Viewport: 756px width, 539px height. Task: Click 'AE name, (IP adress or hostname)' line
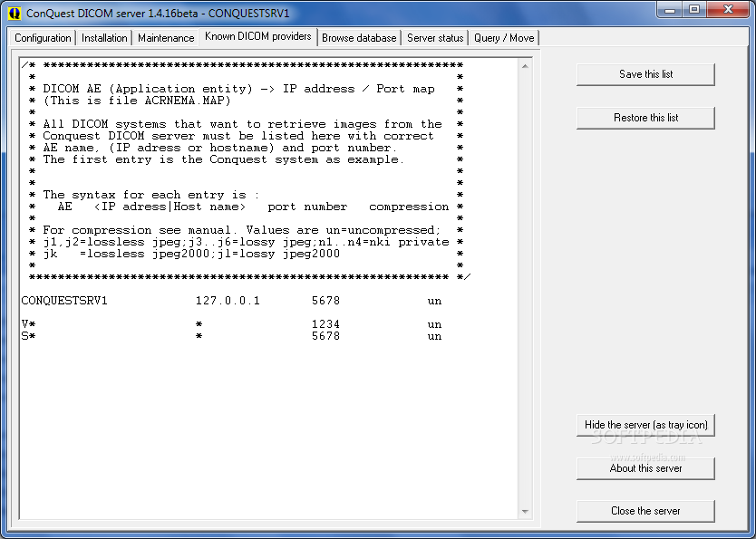219,148
